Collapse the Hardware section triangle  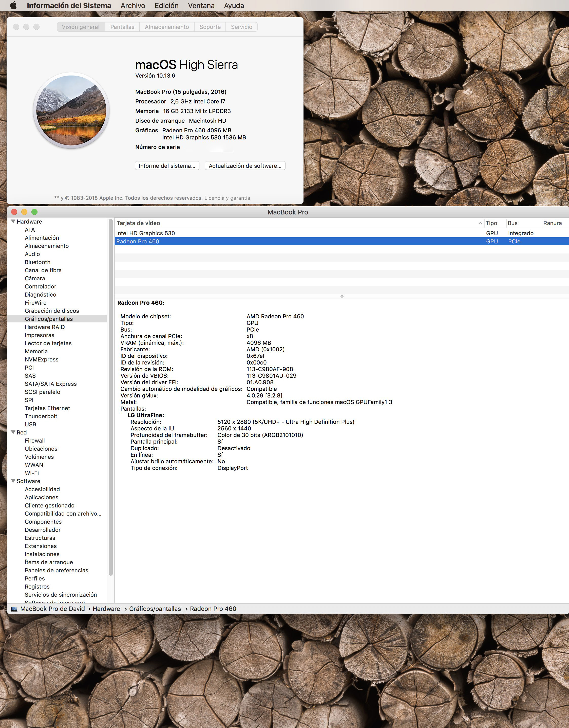pyautogui.click(x=13, y=222)
